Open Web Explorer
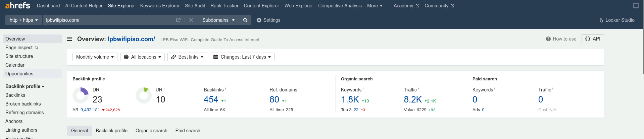 (x=299, y=6)
